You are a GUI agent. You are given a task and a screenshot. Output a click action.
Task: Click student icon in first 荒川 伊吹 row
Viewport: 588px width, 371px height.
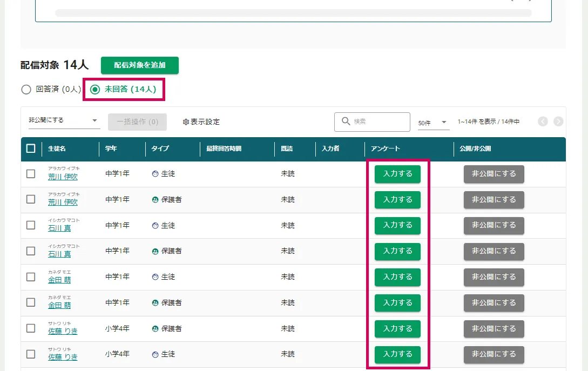coord(156,174)
